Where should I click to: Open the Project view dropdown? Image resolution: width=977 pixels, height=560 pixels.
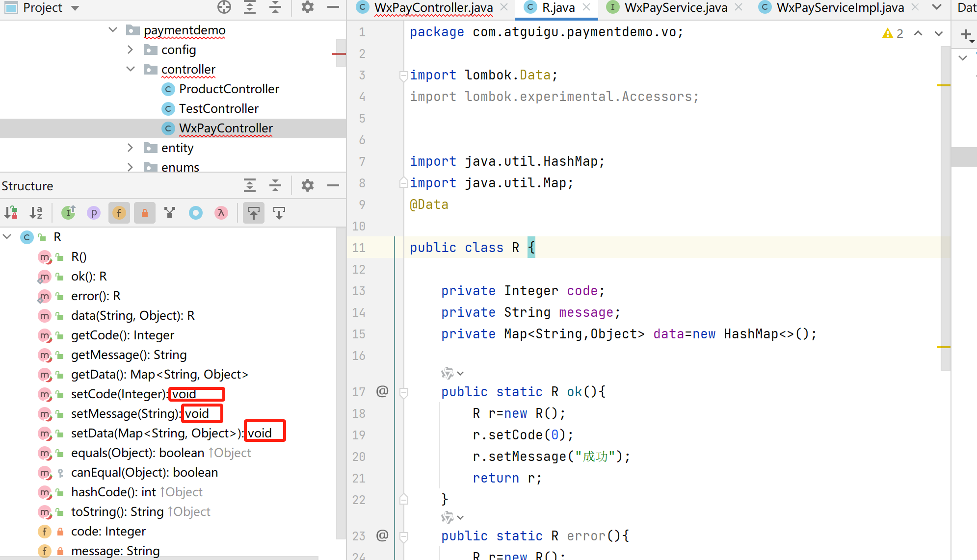click(x=75, y=8)
